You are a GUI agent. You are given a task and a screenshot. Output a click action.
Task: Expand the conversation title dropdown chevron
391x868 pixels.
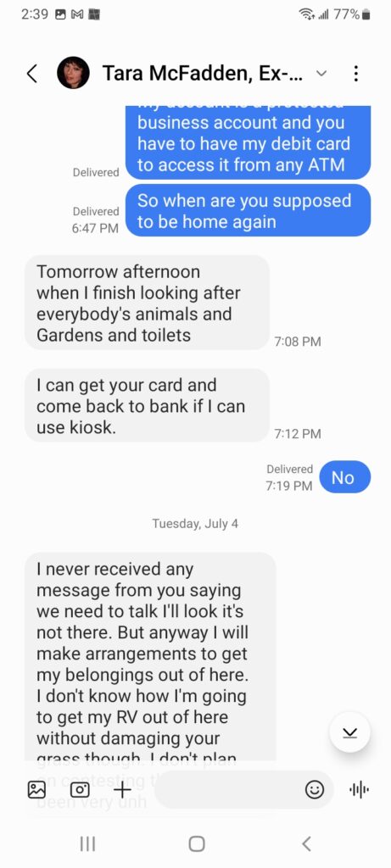click(x=321, y=74)
